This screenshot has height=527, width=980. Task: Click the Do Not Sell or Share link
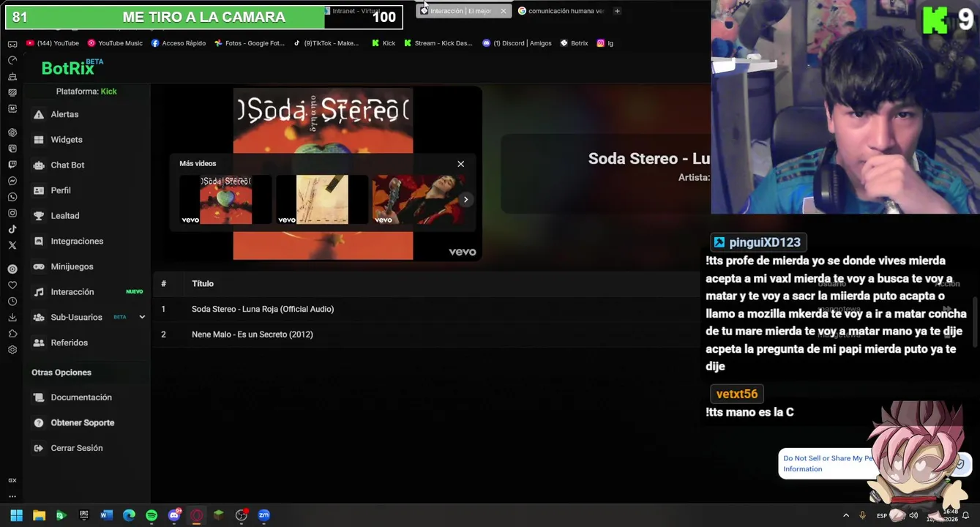[x=828, y=463]
